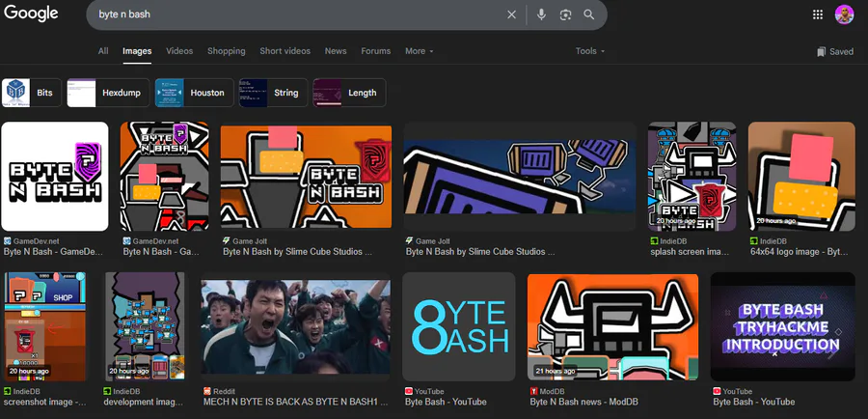The height and width of the screenshot is (419, 868).
Task: Open Search by image camera icon
Action: [x=565, y=15]
